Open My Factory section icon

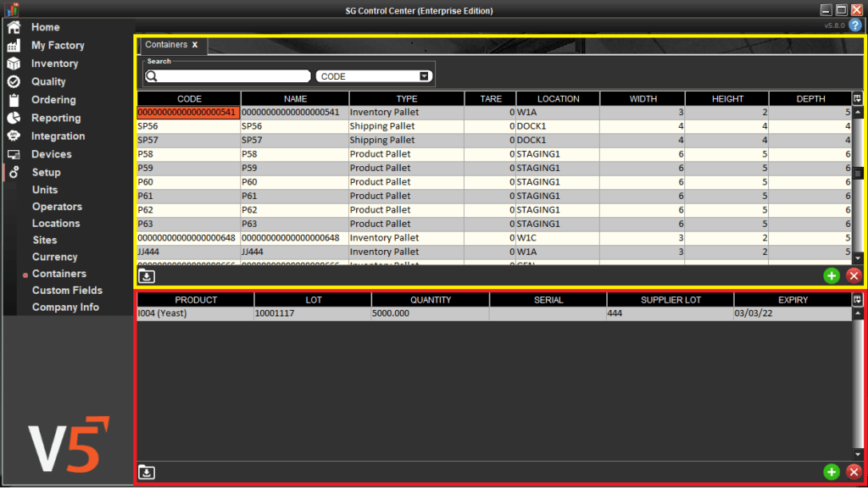click(14, 46)
